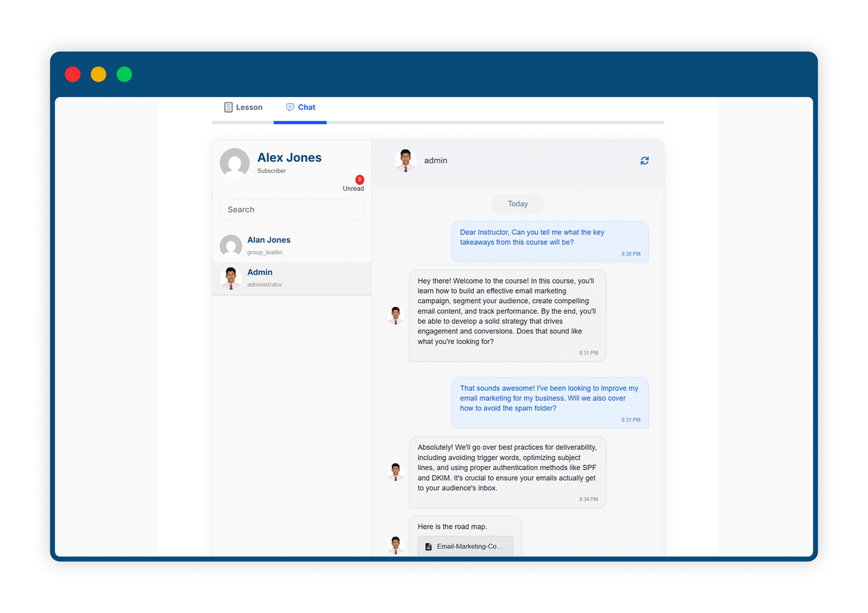Click Alex Jones profile avatar

pyautogui.click(x=235, y=163)
